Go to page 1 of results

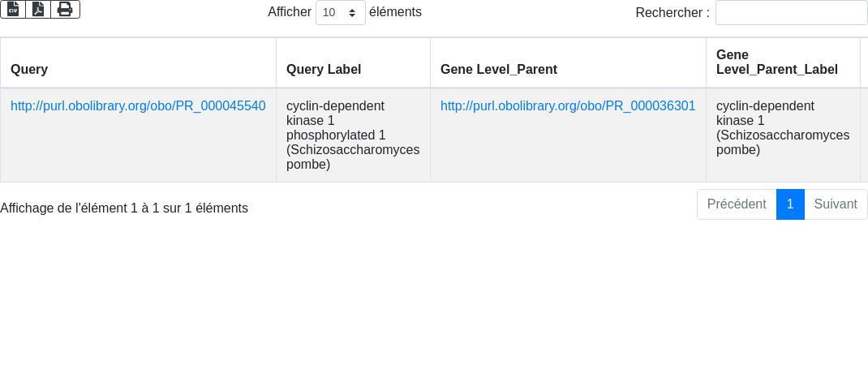(790, 204)
